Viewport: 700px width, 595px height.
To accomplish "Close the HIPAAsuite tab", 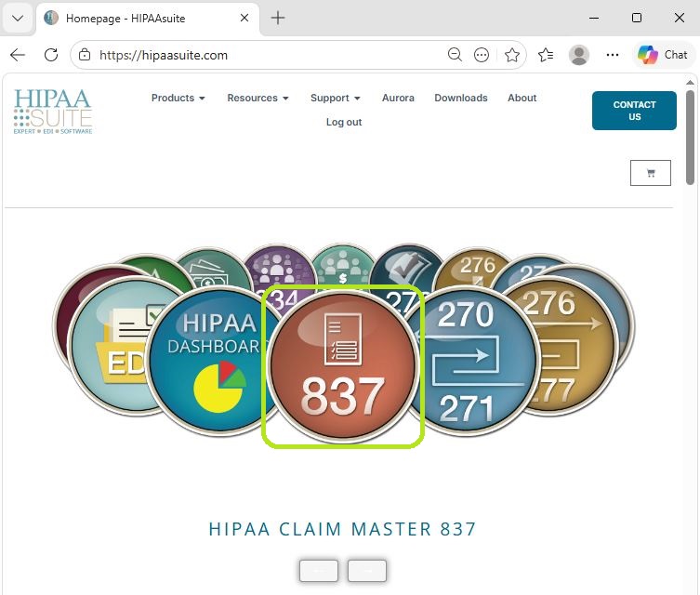I will click(244, 18).
